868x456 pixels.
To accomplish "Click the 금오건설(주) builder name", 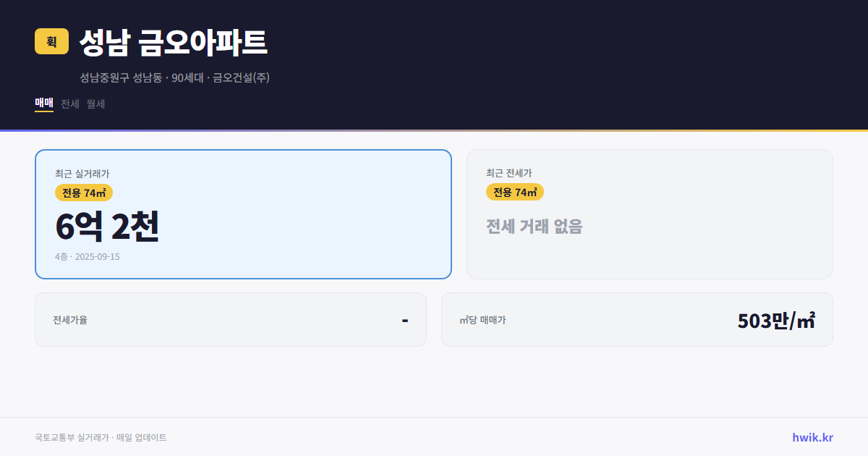I will pyautogui.click(x=242, y=77).
